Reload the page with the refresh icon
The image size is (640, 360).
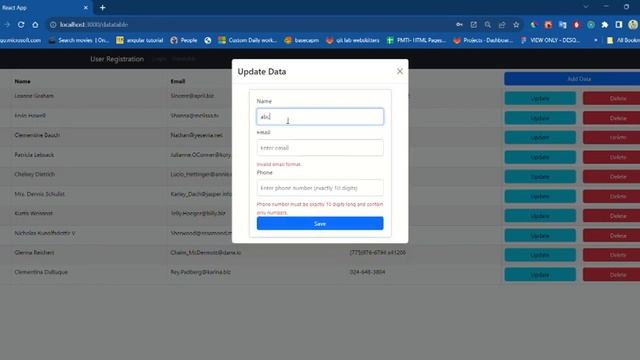[x=21, y=24]
